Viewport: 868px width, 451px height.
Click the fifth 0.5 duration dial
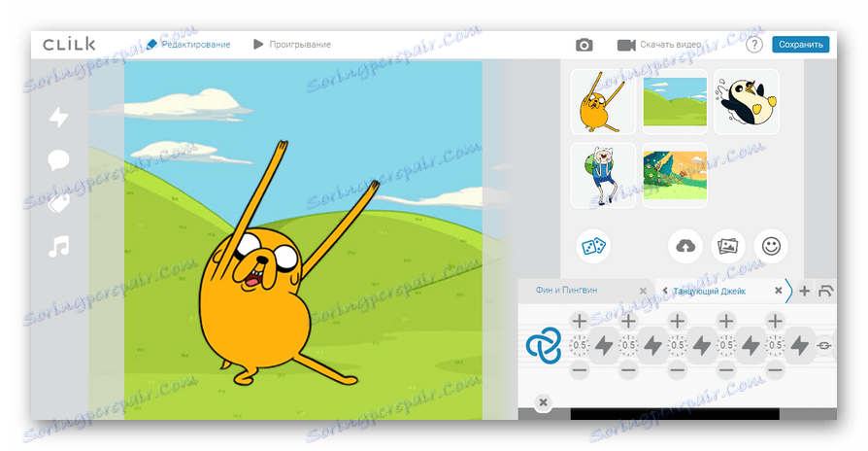775,345
